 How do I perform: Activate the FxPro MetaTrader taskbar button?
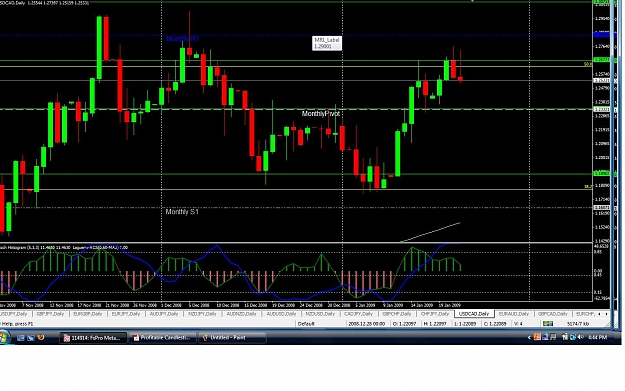pos(93,338)
